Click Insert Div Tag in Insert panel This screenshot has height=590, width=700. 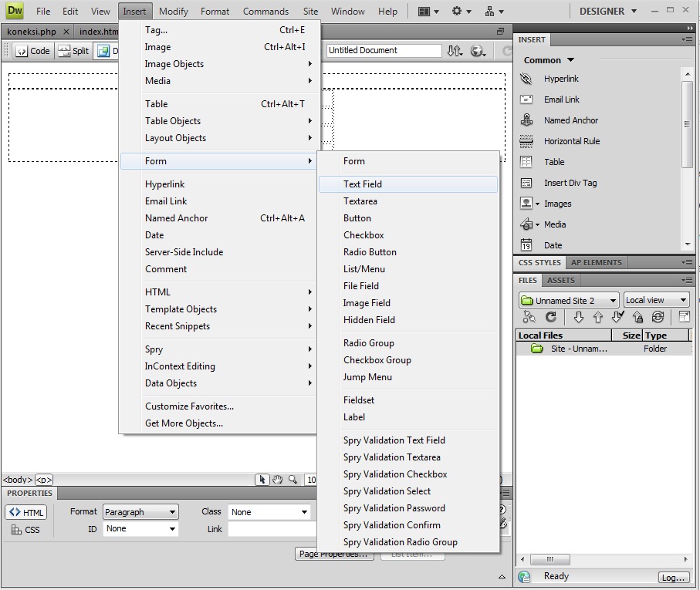[570, 183]
